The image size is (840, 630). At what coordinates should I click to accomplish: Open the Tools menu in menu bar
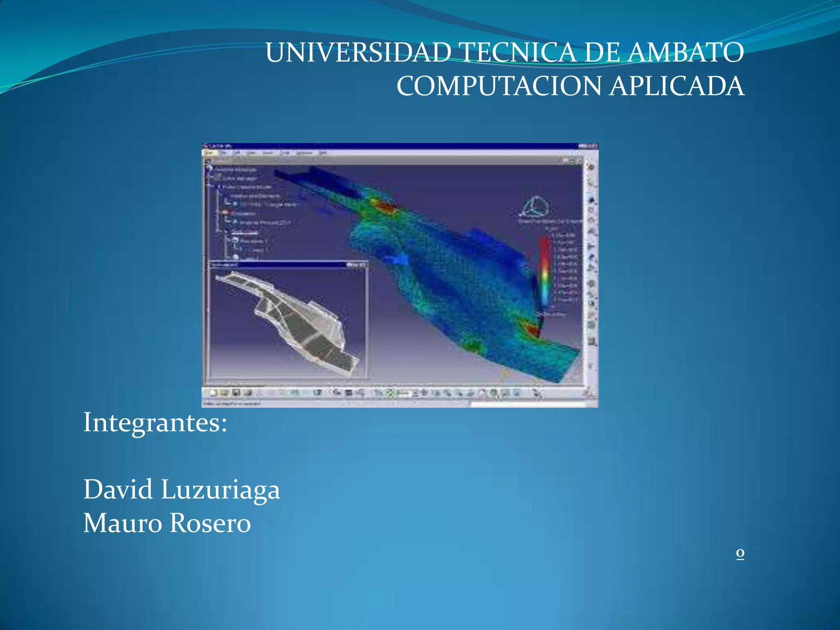click(x=285, y=153)
